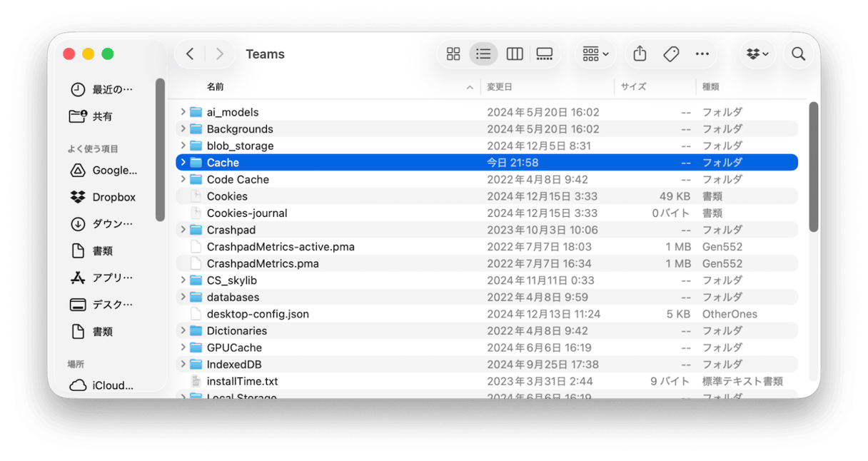Viewport: 868px width, 461px height.
Task: Open ダウン… downloads sidebar item
Action: [x=102, y=224]
